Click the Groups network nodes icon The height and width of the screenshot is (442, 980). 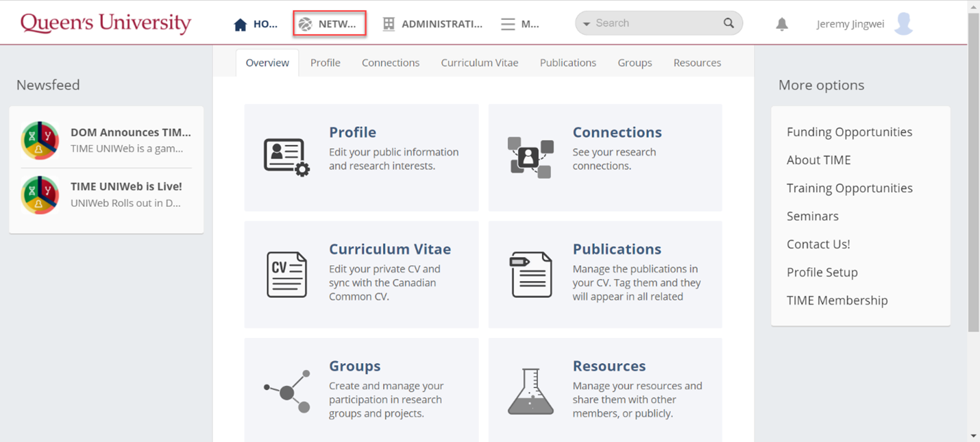pyautogui.click(x=287, y=391)
